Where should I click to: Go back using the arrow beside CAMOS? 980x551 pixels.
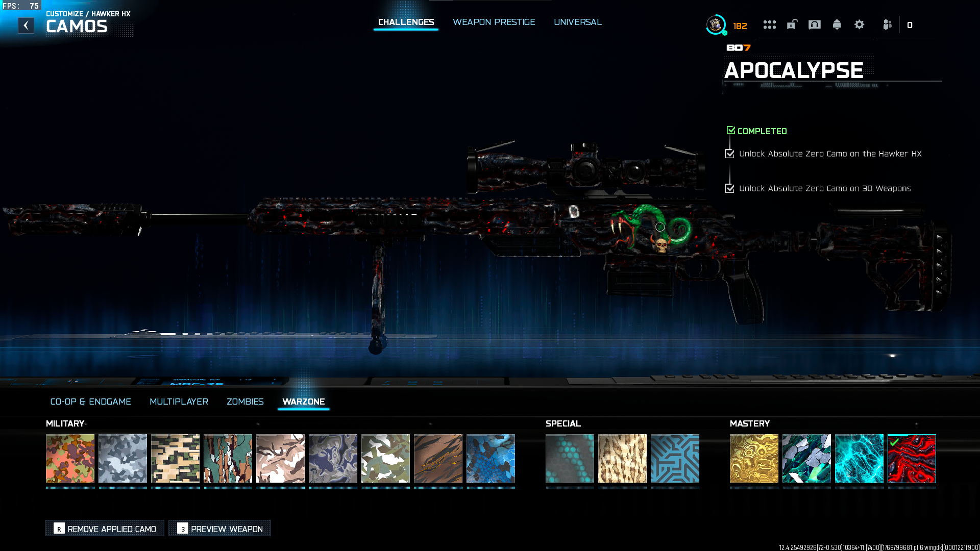click(x=26, y=26)
